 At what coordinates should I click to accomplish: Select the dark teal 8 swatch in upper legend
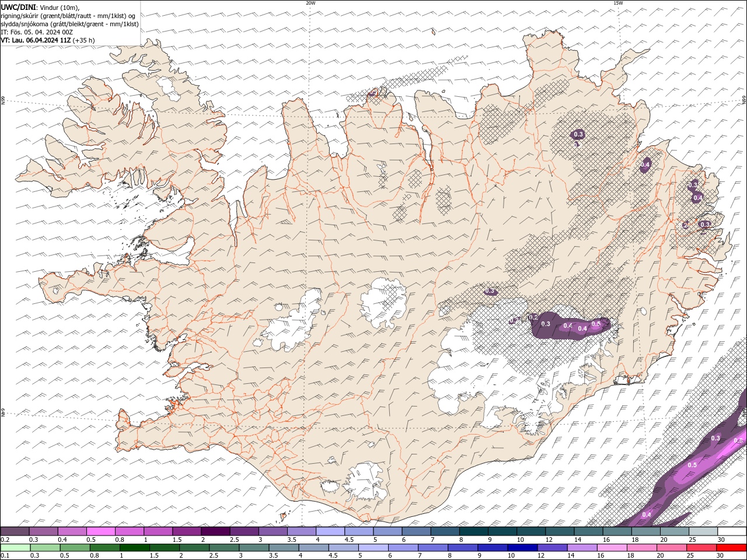point(474,531)
